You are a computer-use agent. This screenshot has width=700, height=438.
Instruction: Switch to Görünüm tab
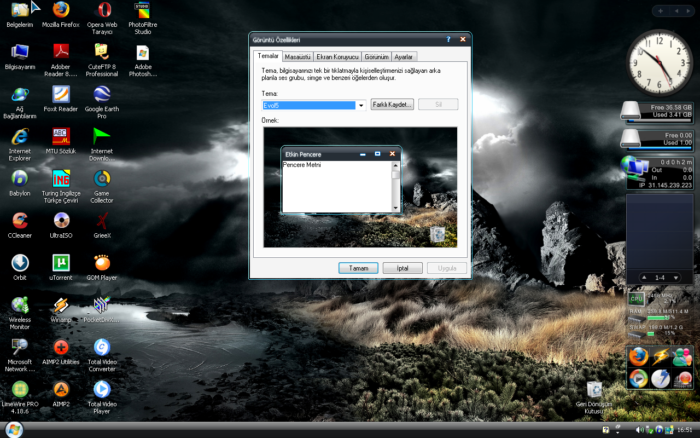pyautogui.click(x=376, y=57)
